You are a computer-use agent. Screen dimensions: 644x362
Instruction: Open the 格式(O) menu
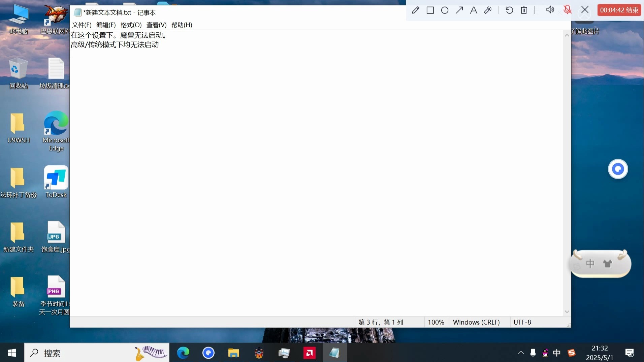[131, 25]
